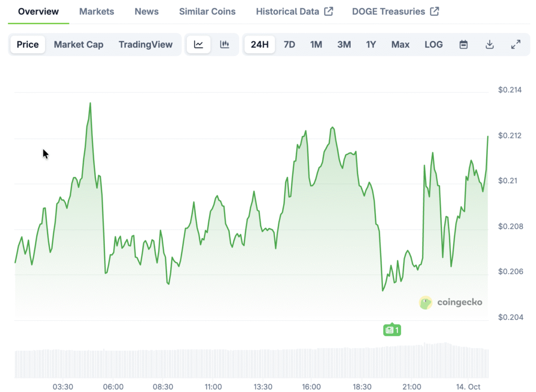Show the 1Y price history

coord(371,44)
